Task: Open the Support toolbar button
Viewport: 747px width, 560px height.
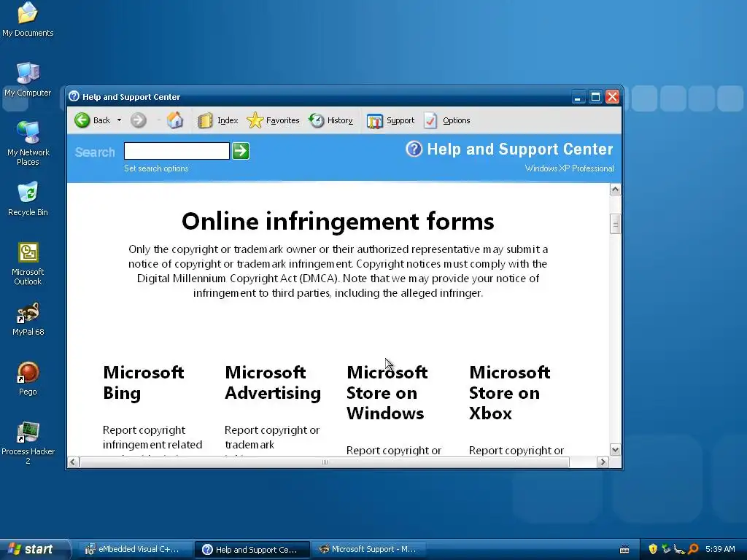Action: click(x=390, y=120)
